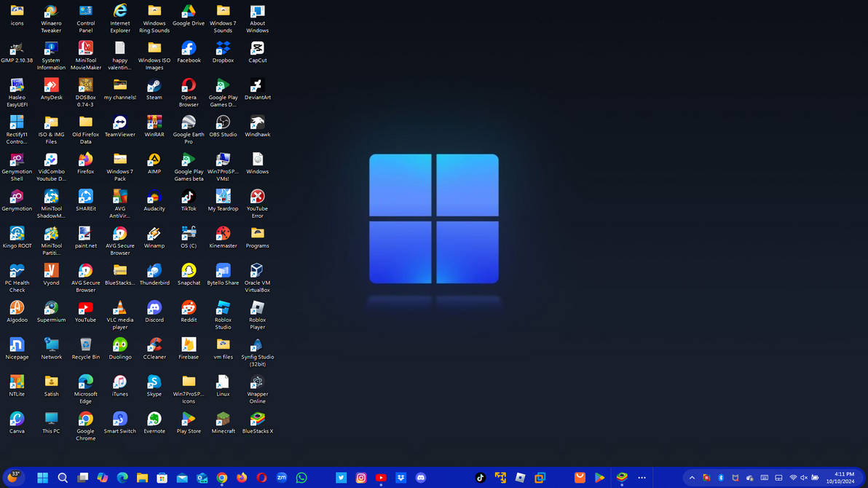Select the NTLite desktop icon

tap(17, 386)
